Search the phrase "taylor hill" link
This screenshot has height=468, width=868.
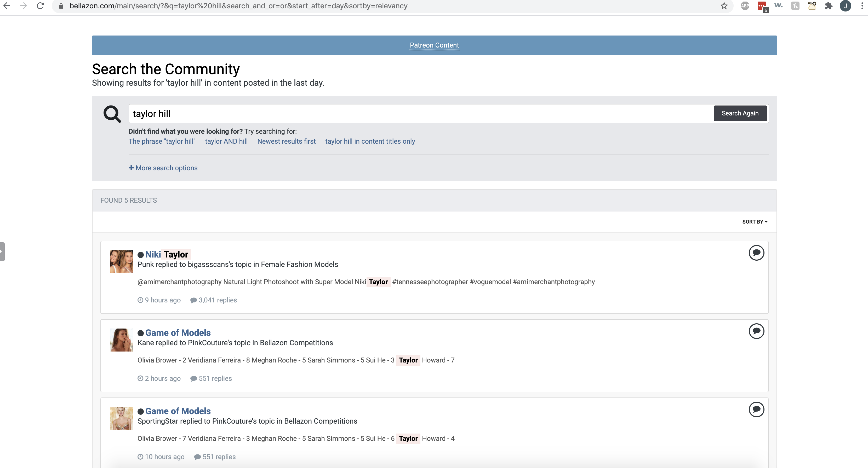pyautogui.click(x=162, y=141)
